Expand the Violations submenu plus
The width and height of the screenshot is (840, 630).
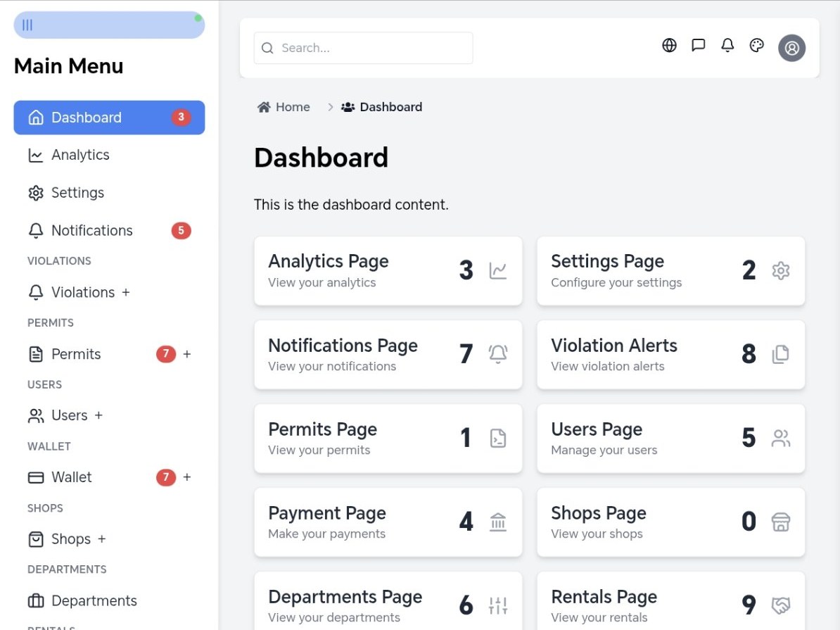[126, 292]
